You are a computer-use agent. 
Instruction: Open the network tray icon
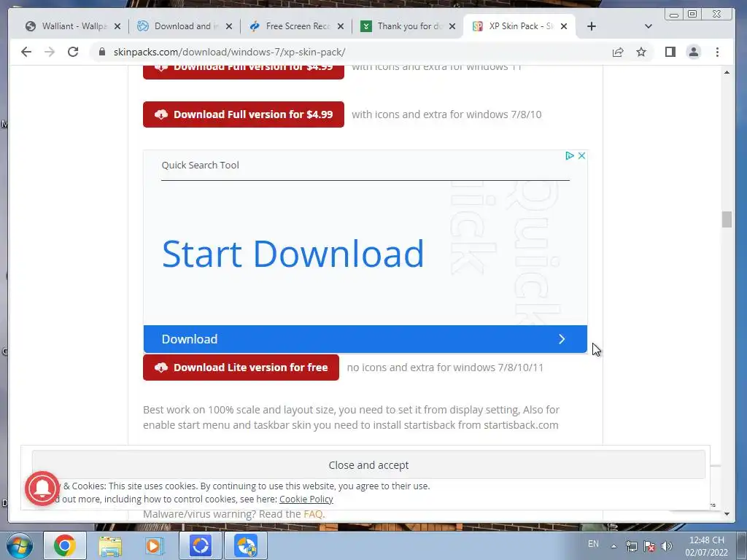click(x=631, y=546)
